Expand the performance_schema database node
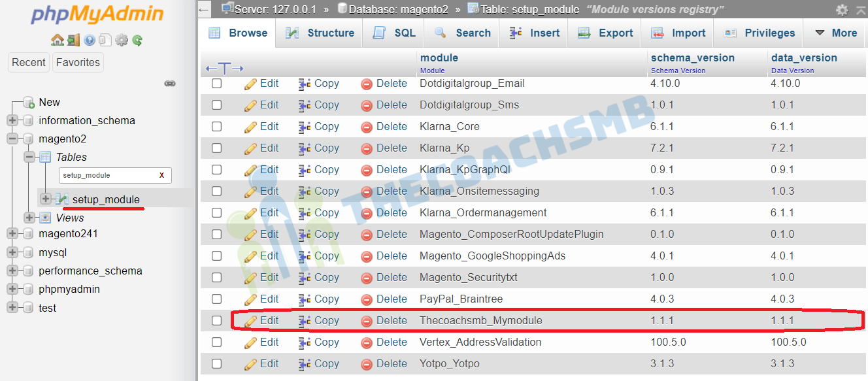 [12, 271]
